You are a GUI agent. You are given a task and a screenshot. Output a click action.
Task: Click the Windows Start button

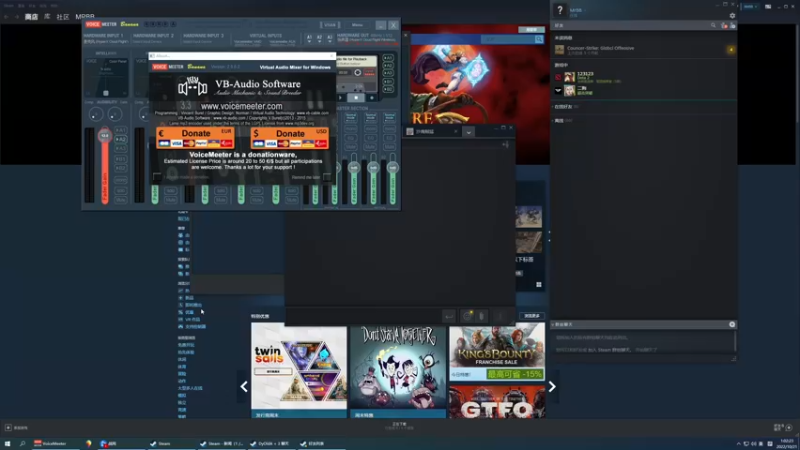7,444
